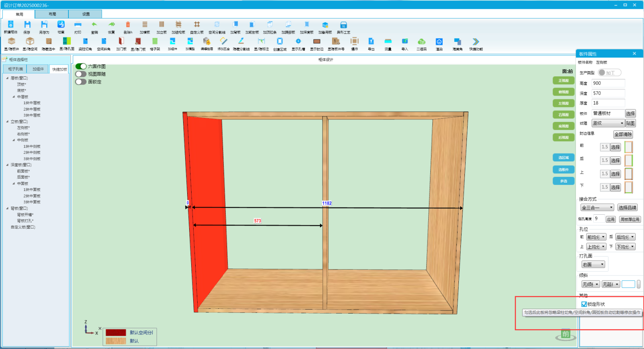Click the red 默认空间分割 legend swatch
The width and height of the screenshot is (644, 349).
click(116, 333)
